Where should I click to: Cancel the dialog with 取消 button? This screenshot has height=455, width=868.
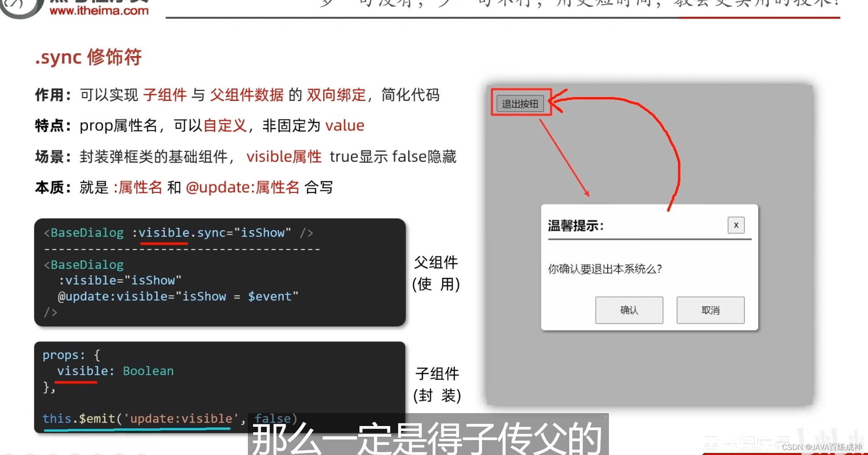click(710, 310)
